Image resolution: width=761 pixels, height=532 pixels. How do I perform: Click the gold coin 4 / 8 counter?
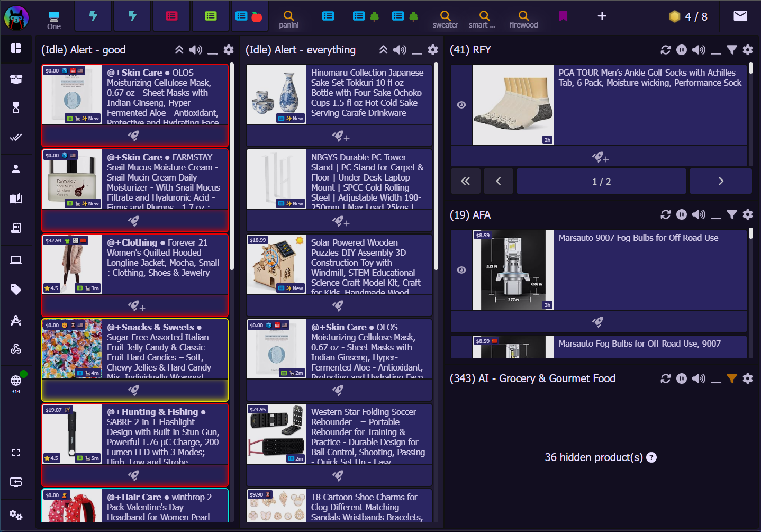[x=688, y=16]
